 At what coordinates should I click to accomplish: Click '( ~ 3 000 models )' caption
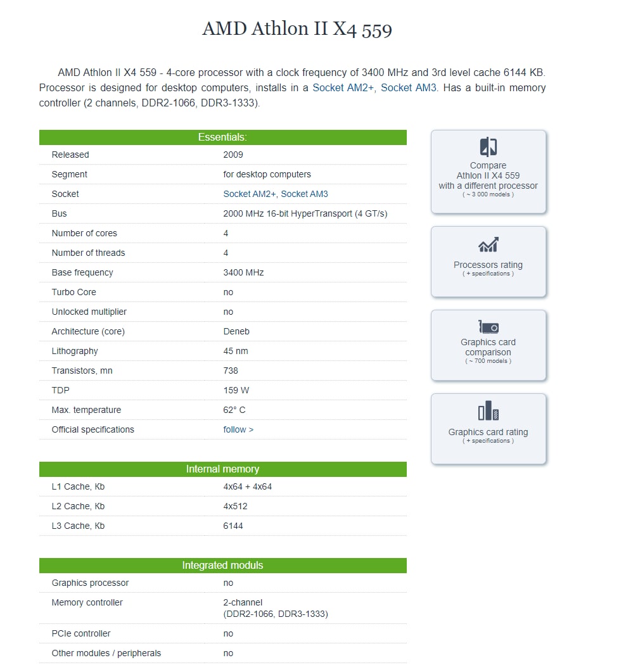pyautogui.click(x=488, y=194)
